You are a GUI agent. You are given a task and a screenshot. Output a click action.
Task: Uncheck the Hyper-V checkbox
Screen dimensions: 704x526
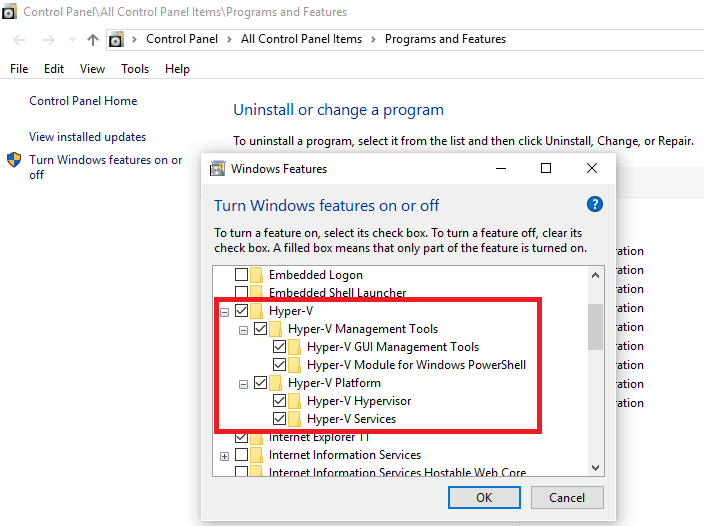tap(242, 311)
